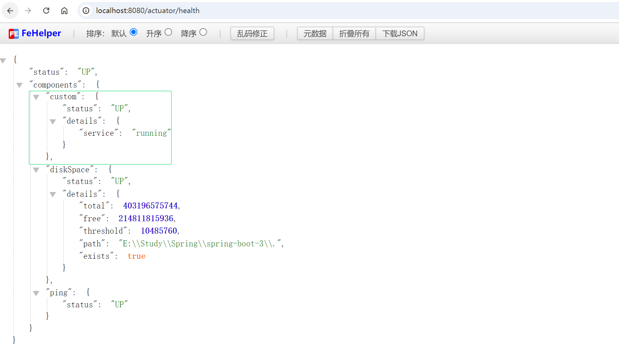Click the "exists" key text
Screen dimensions: 619x364
(97, 256)
